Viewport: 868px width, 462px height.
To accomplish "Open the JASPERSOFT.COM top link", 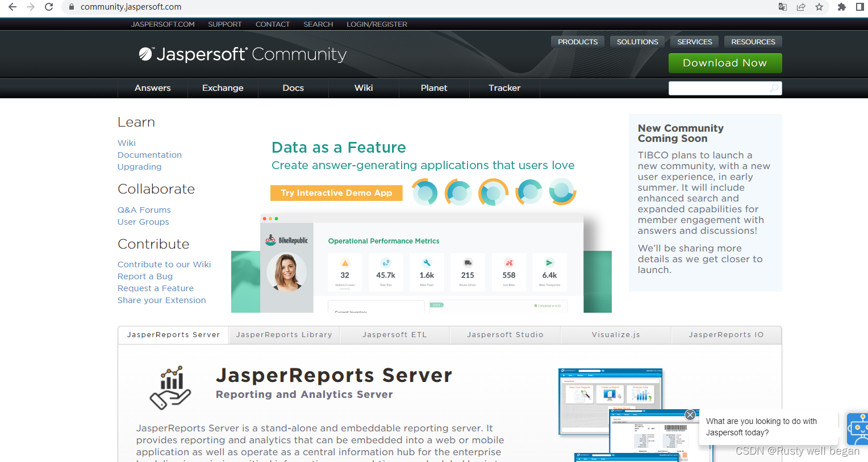I will tap(163, 24).
